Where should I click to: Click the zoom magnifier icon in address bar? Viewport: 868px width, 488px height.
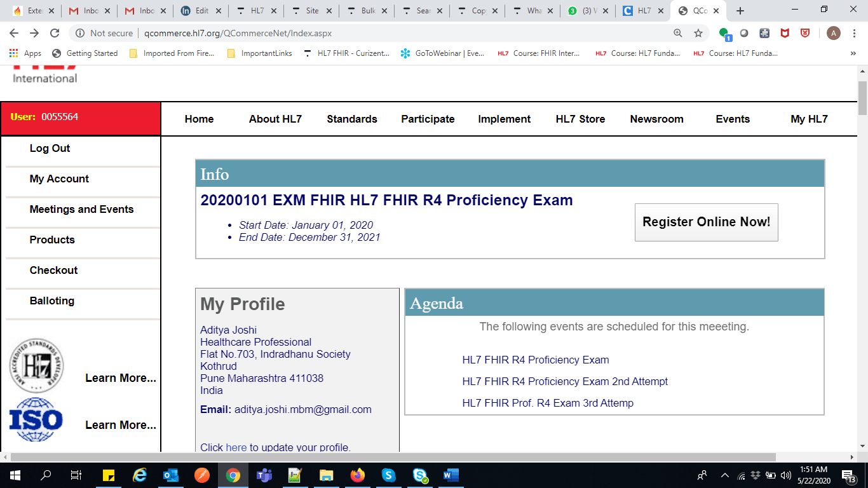pyautogui.click(x=678, y=33)
